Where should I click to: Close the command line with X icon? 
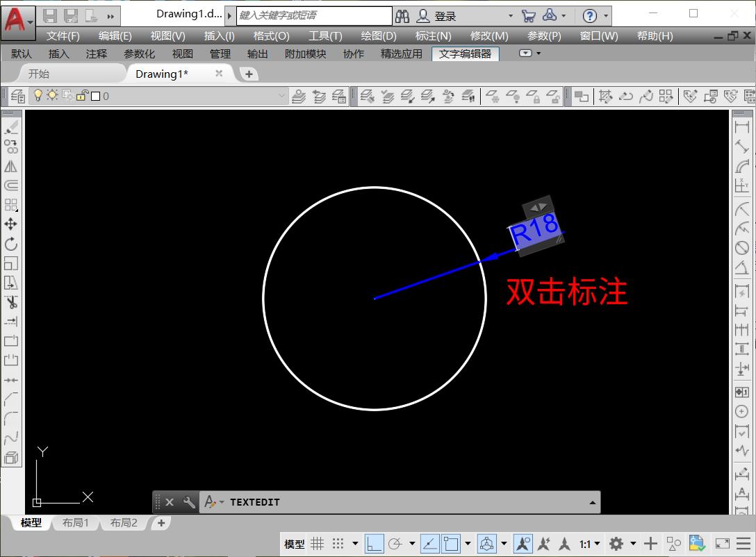click(170, 502)
